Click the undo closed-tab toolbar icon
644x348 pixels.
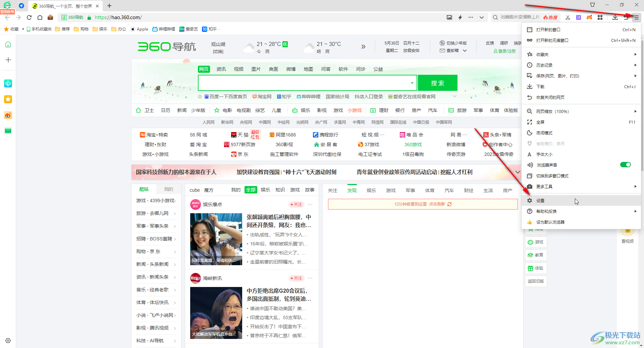(626, 17)
